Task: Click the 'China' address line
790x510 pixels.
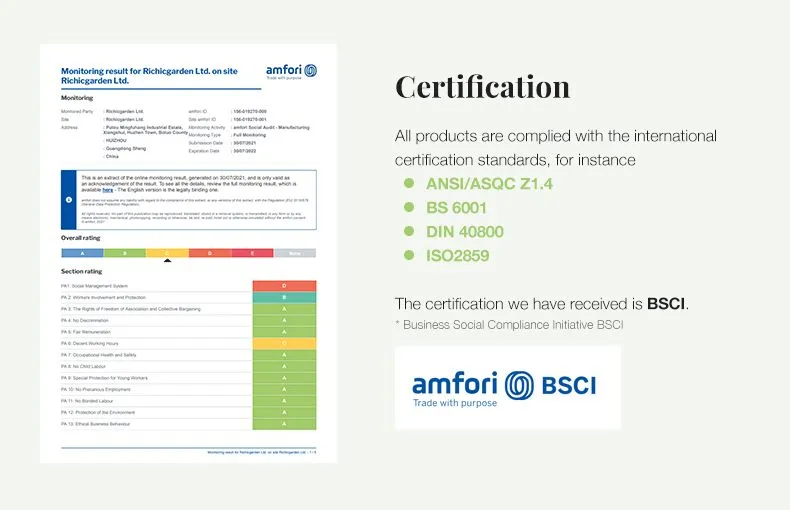Action: (112, 157)
